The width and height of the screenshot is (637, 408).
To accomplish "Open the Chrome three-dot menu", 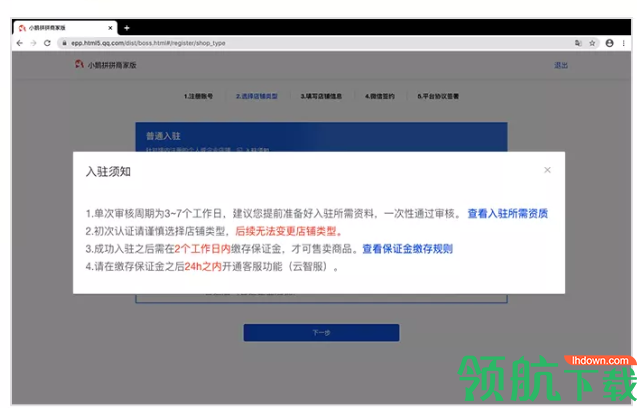I will (x=624, y=43).
